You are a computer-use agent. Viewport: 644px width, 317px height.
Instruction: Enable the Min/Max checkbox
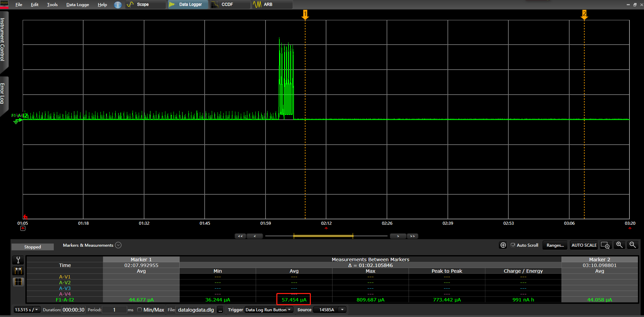click(139, 310)
